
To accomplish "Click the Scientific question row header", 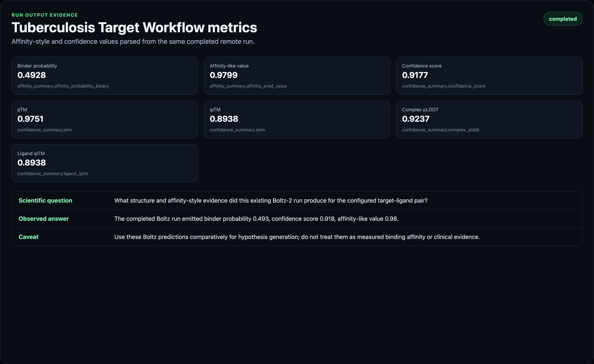I will 45,200.
